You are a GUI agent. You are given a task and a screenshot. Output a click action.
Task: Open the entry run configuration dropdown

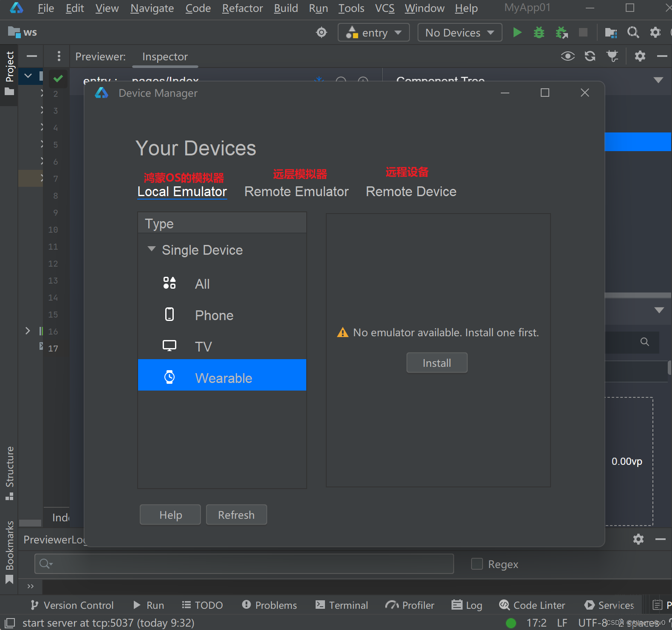(x=374, y=33)
